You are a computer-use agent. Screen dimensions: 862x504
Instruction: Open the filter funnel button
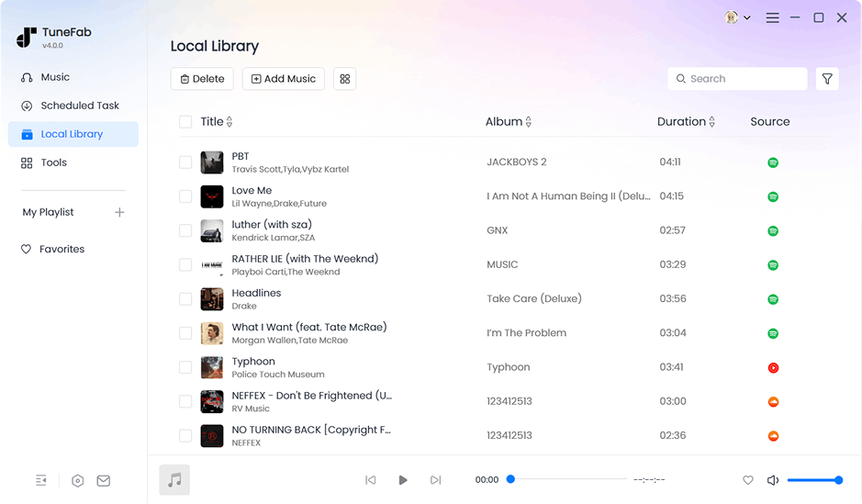(x=827, y=79)
